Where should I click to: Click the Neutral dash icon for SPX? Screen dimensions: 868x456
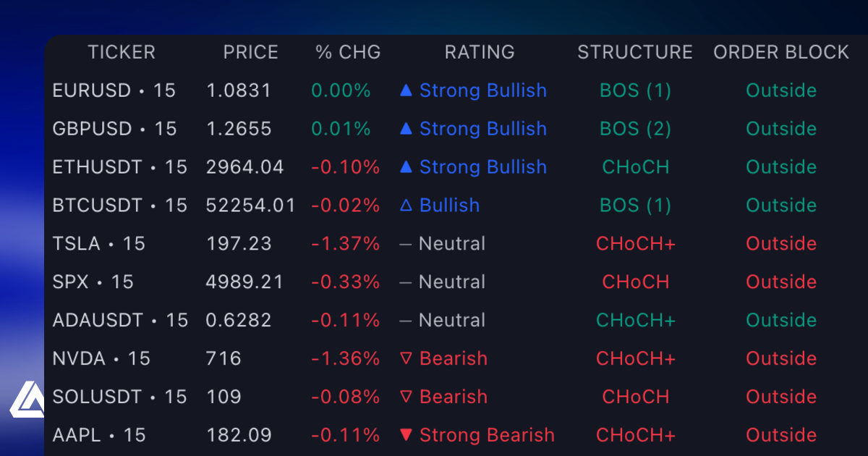[406, 282]
